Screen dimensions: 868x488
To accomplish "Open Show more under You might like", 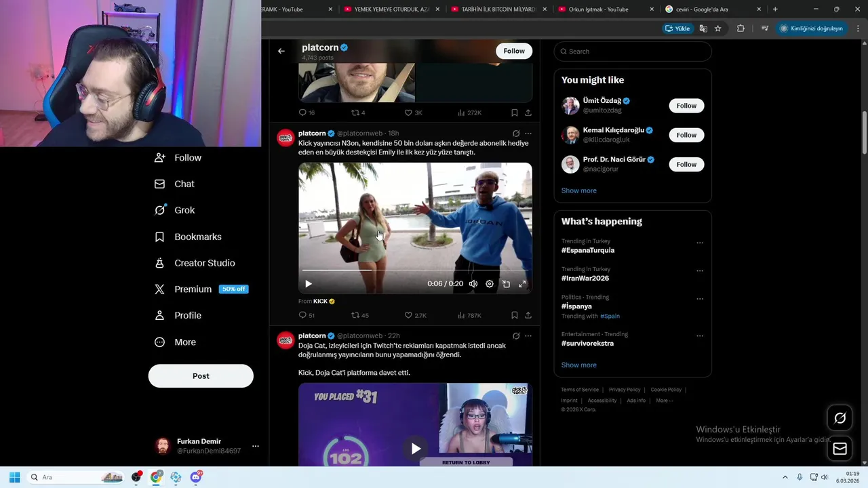I will tap(578, 190).
